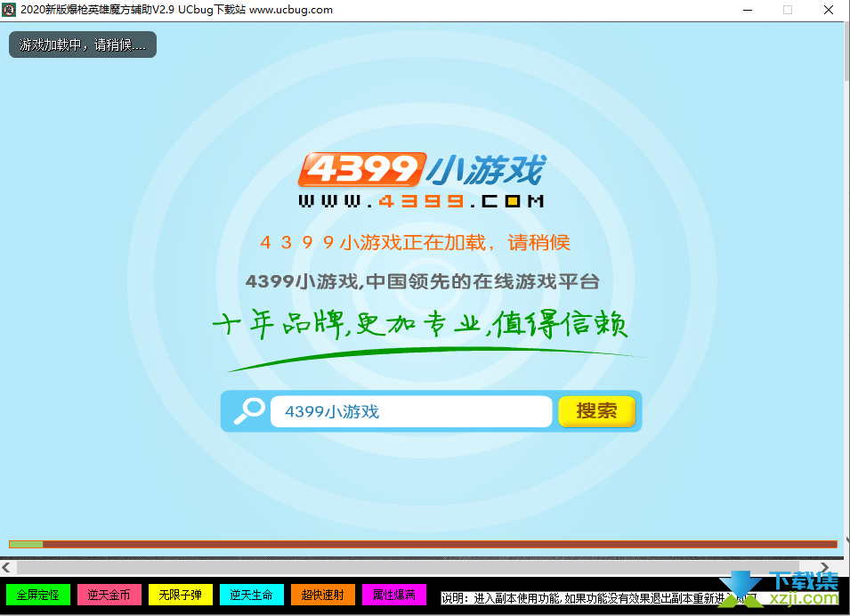Minimize the window
850x616 pixels.
point(748,10)
